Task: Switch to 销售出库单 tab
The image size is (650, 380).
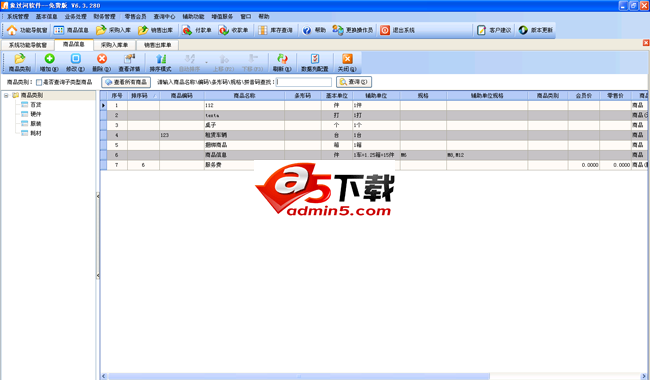Action: (x=158, y=45)
